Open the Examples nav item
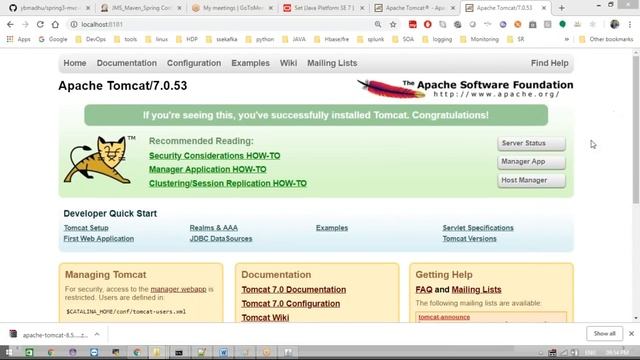The height and width of the screenshot is (360, 640). 251,63
